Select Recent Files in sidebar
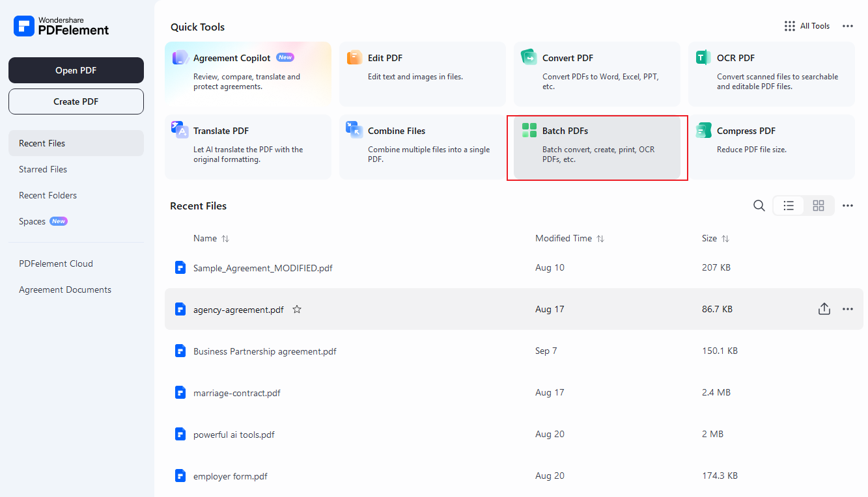This screenshot has width=868, height=497. pyautogui.click(x=76, y=143)
